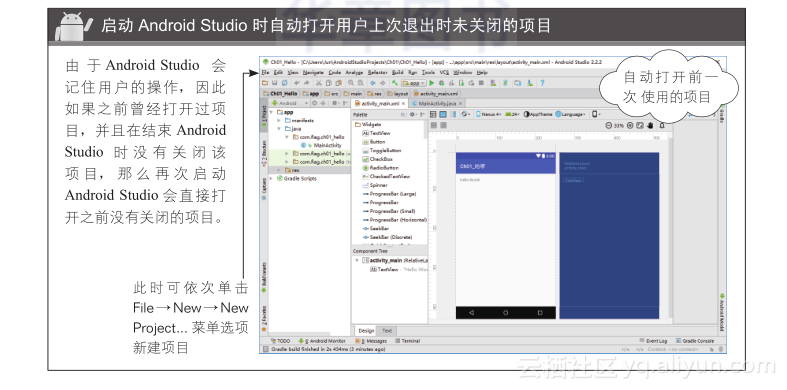787x390 pixels.
Task: Open the Navigate menu
Action: pyautogui.click(x=313, y=73)
